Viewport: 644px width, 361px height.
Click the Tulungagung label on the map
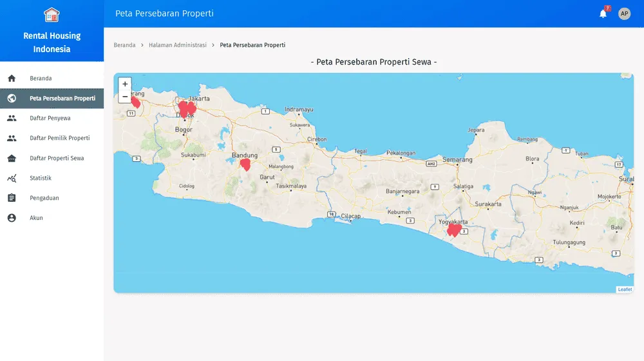[569, 242]
